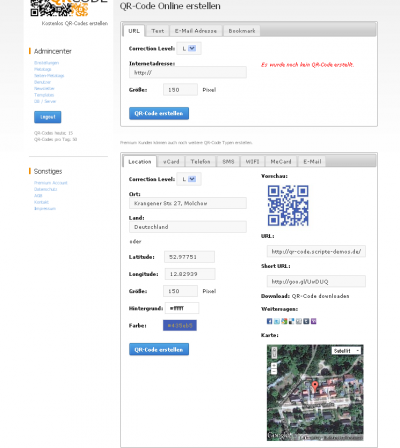Image resolution: width=400 pixels, height=448 pixels.
Task: Select the SMS tab
Action: pos(228,162)
